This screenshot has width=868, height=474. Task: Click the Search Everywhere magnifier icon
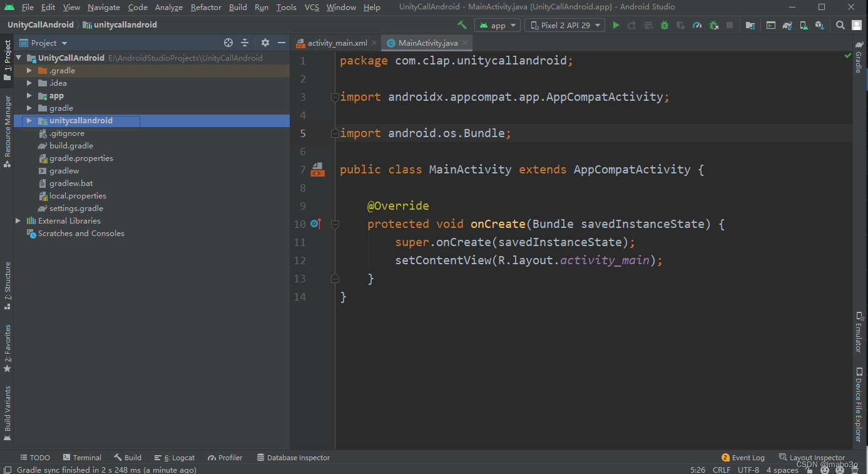pos(840,26)
